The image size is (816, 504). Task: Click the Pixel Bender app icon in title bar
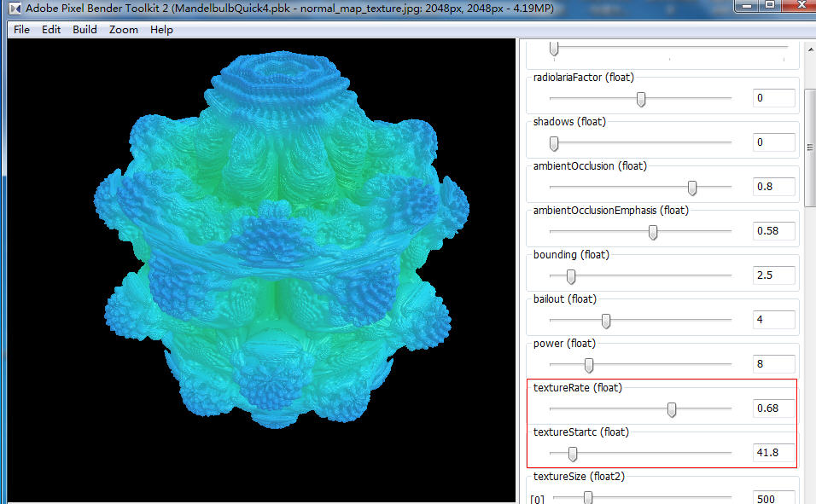(x=15, y=9)
